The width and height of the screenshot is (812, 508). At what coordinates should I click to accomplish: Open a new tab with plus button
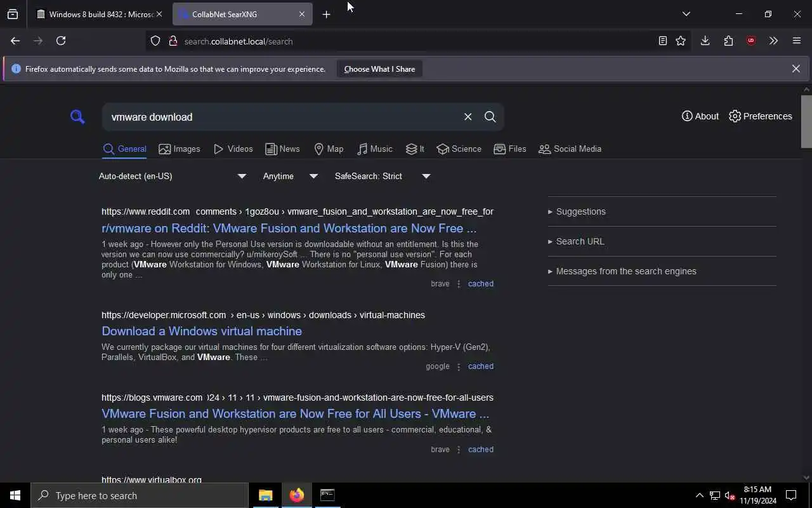(x=326, y=14)
